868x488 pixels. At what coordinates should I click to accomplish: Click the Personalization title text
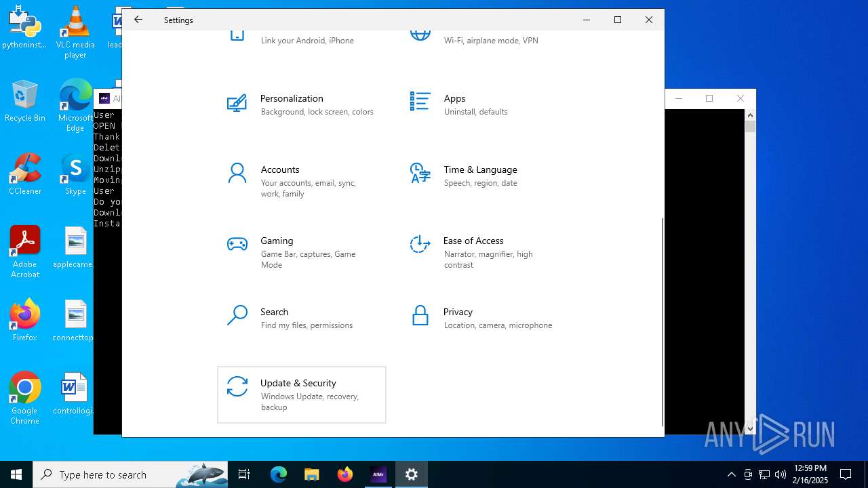[292, 98]
